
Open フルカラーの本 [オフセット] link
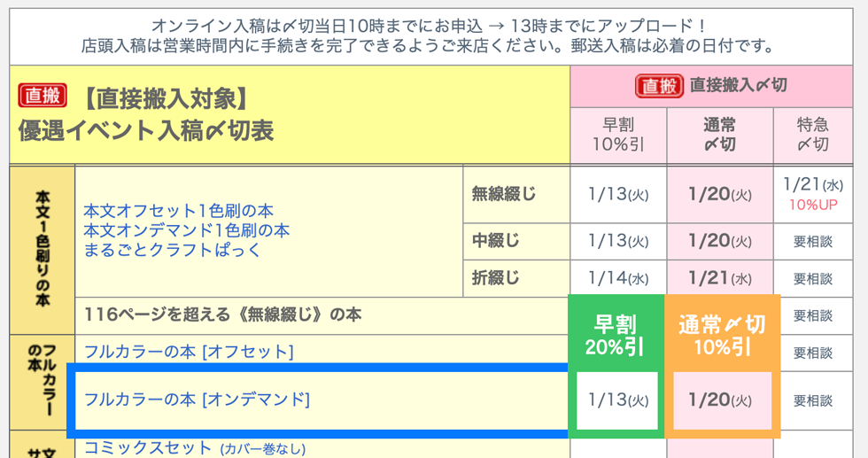(x=188, y=352)
